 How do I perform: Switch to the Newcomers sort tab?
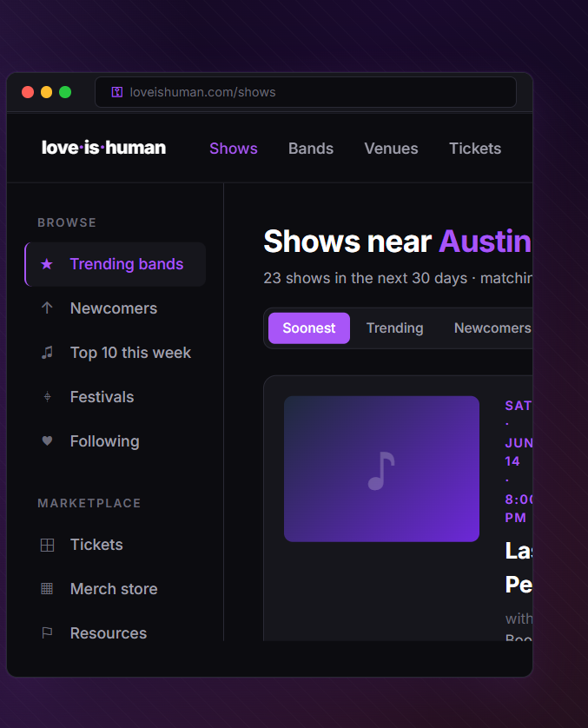pos(492,328)
